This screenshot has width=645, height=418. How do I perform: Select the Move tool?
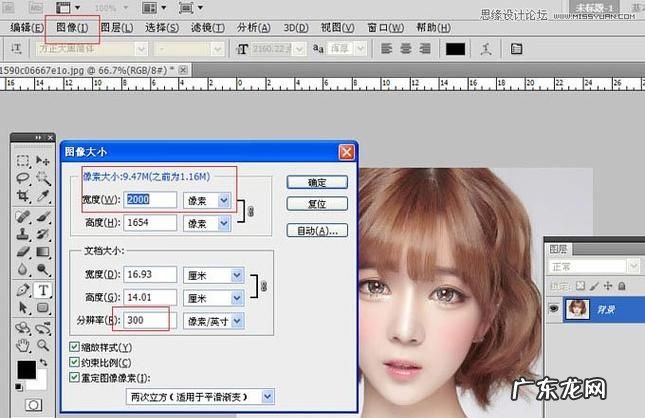(x=43, y=160)
